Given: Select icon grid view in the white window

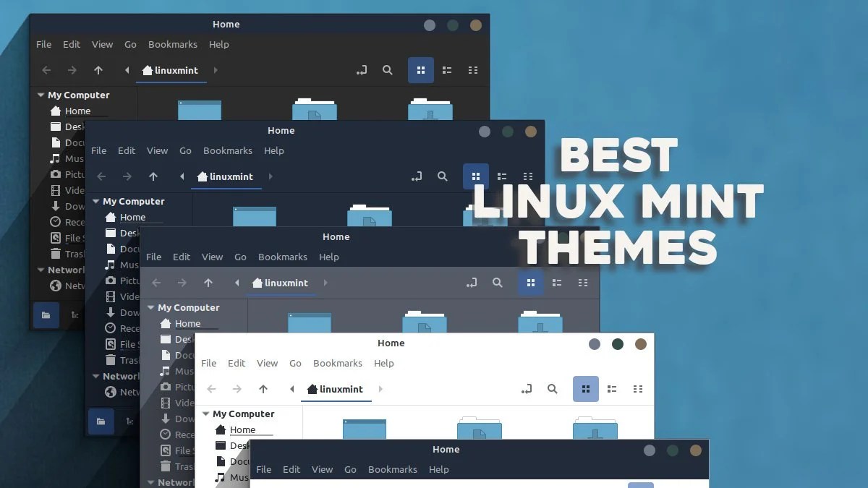Looking at the screenshot, I should tap(586, 389).
